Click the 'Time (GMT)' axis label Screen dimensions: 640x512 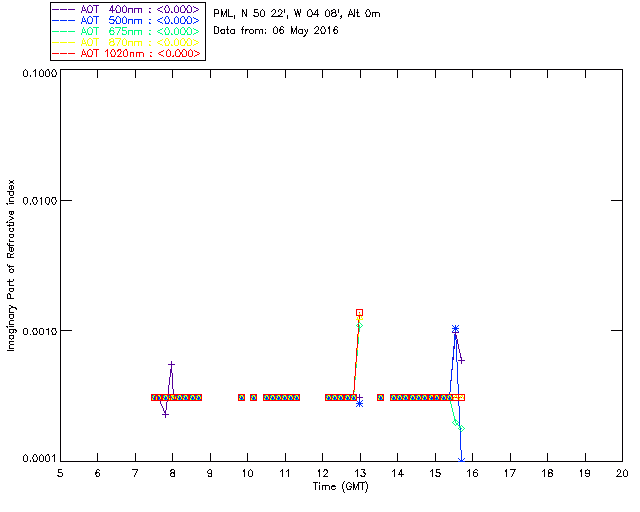click(341, 487)
